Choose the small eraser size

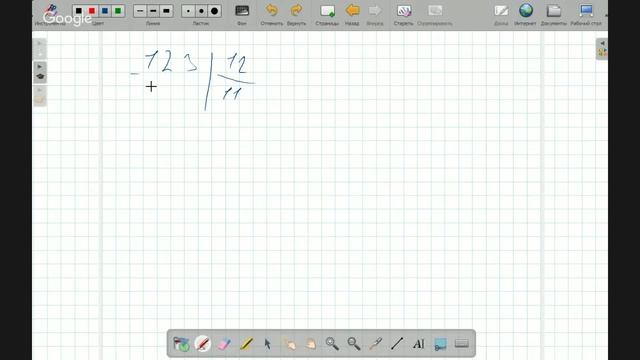click(x=188, y=11)
